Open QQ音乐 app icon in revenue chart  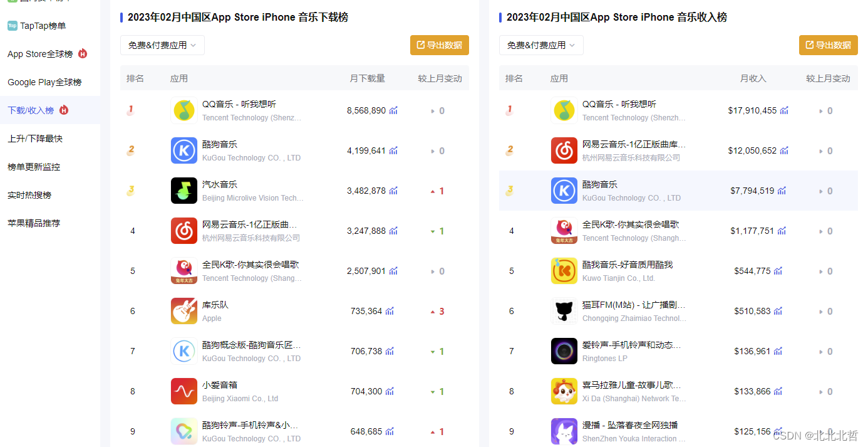point(564,110)
